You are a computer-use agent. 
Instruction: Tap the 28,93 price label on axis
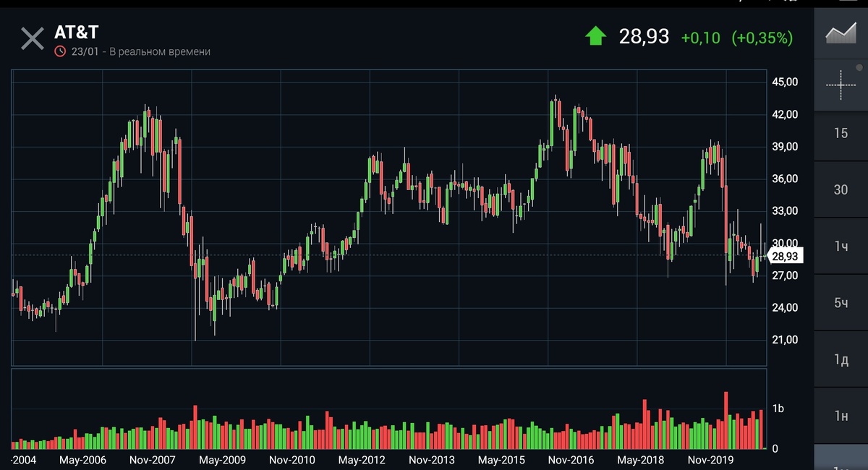click(785, 257)
